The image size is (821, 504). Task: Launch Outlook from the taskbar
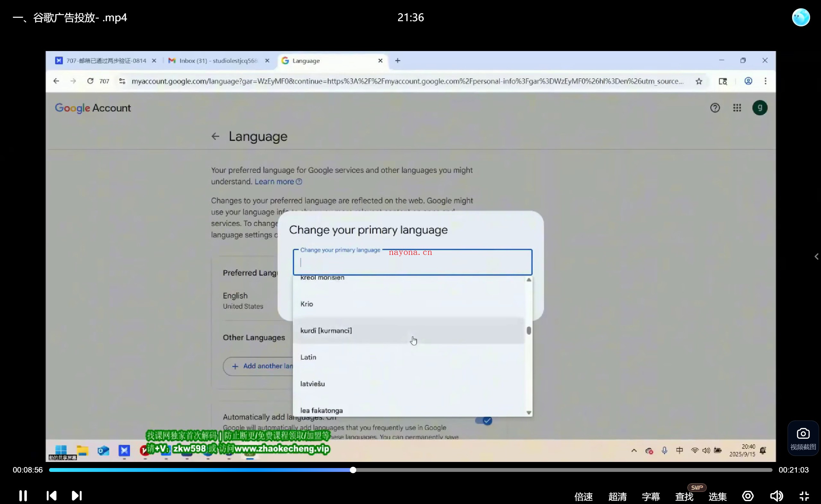tap(103, 451)
